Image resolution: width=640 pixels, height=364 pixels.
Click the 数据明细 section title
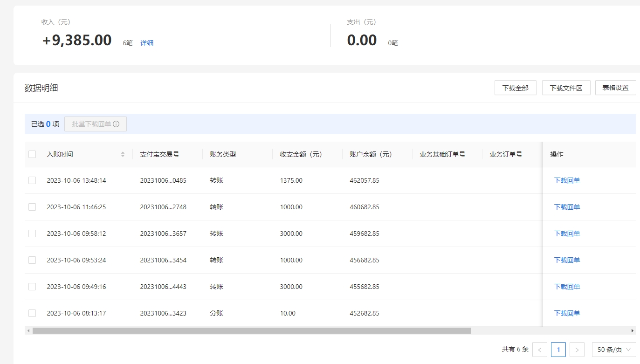41,88
